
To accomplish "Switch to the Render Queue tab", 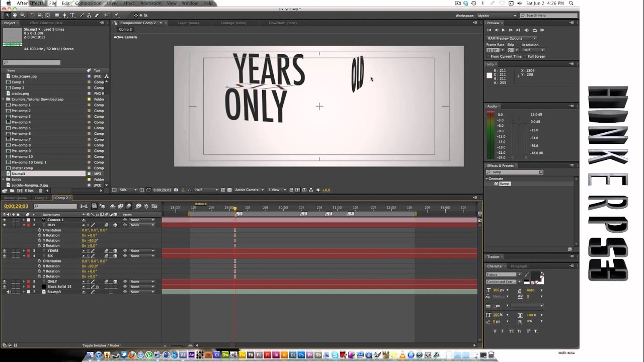I will click(x=16, y=198).
